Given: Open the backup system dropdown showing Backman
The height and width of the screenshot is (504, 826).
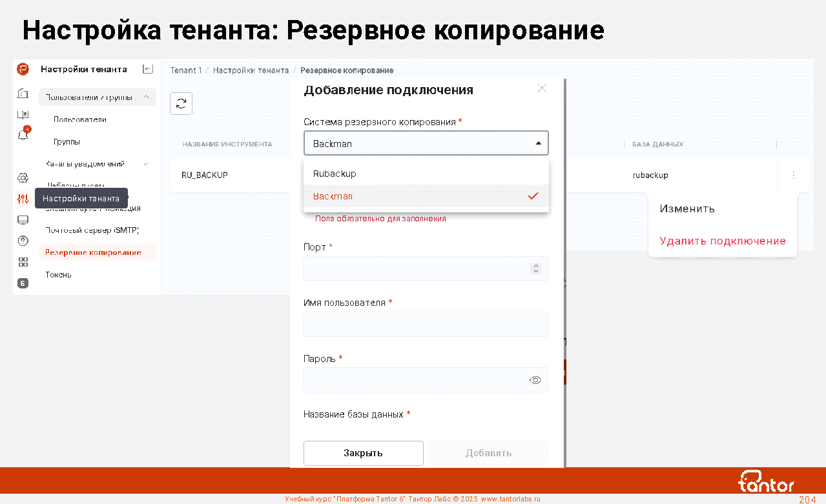Looking at the screenshot, I should click(x=426, y=143).
